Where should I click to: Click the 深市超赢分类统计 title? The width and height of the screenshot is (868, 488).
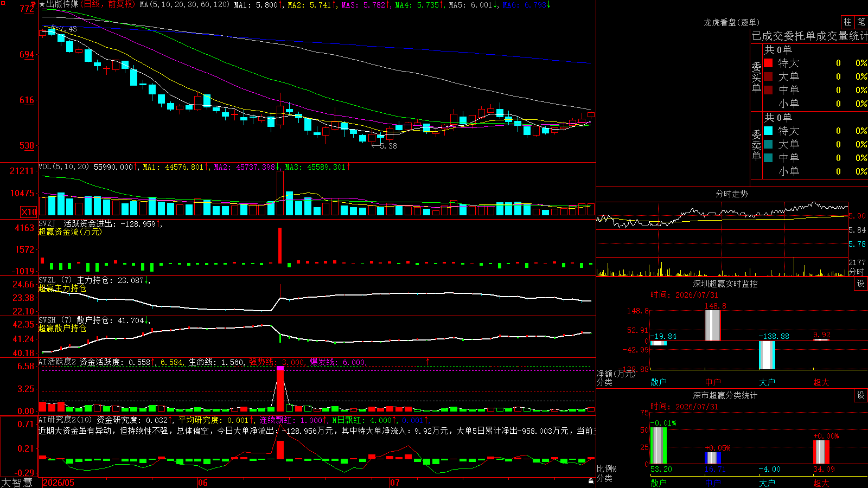coord(725,395)
